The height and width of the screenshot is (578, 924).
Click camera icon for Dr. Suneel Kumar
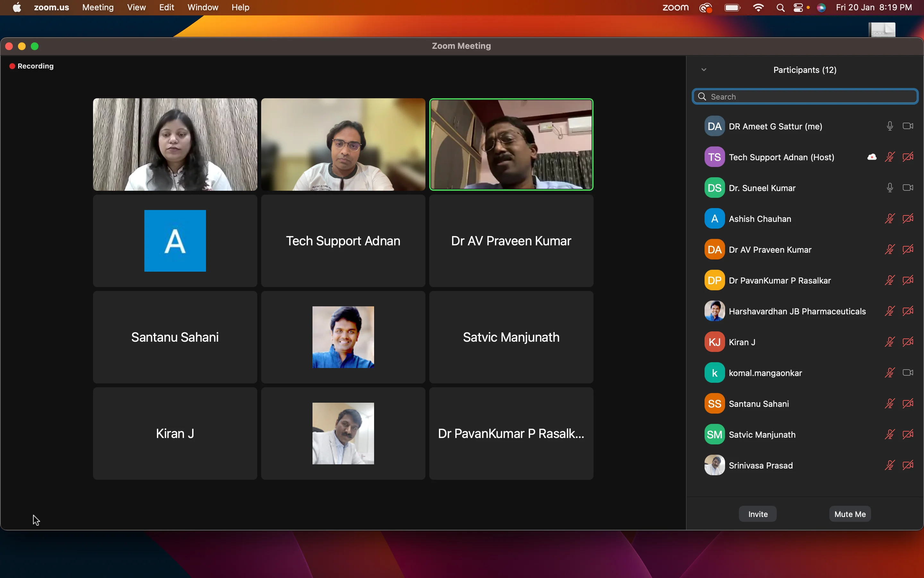click(908, 188)
